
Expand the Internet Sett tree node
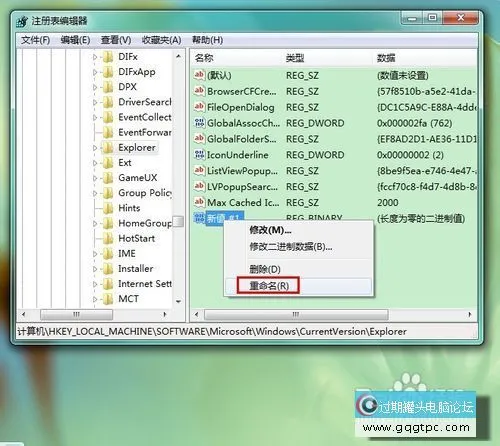[x=95, y=284]
